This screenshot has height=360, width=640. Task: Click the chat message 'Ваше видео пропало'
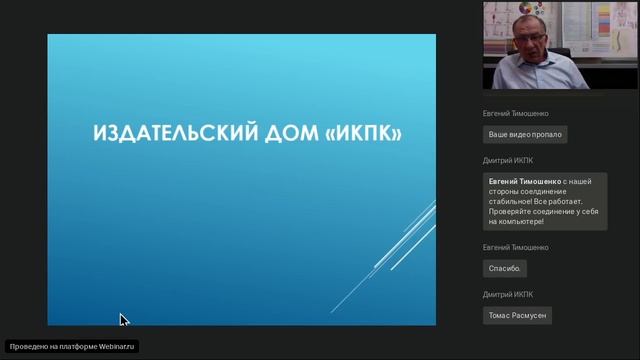coord(525,134)
